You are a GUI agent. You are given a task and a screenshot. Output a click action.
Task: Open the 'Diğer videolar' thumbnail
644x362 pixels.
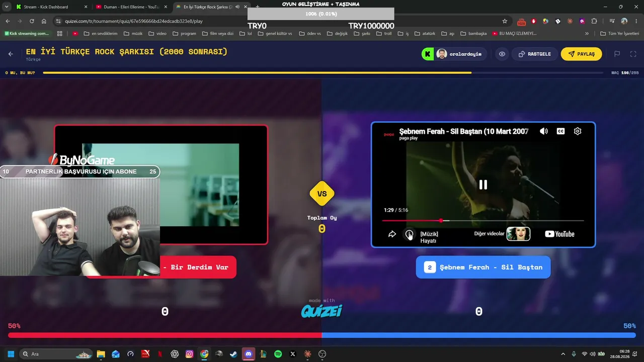(x=518, y=234)
